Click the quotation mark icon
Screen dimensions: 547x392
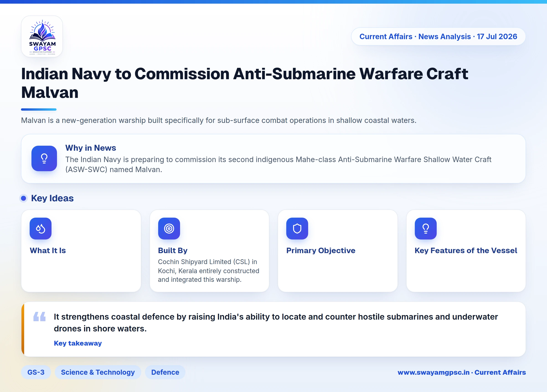coord(40,316)
